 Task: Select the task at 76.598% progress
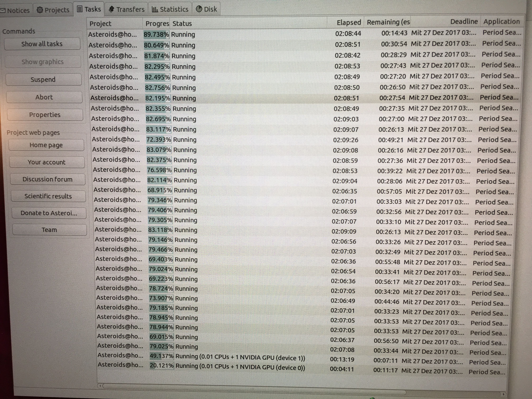point(305,170)
